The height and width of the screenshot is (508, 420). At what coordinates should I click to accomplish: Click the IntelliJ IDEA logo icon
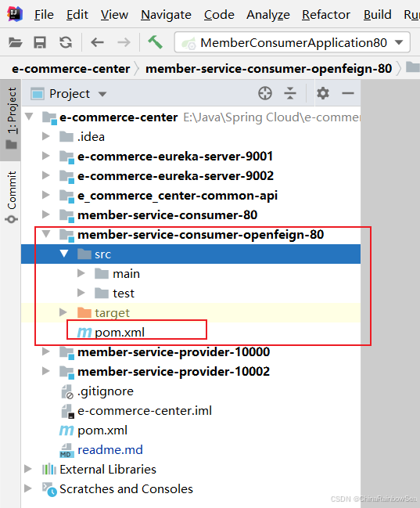[15, 14]
